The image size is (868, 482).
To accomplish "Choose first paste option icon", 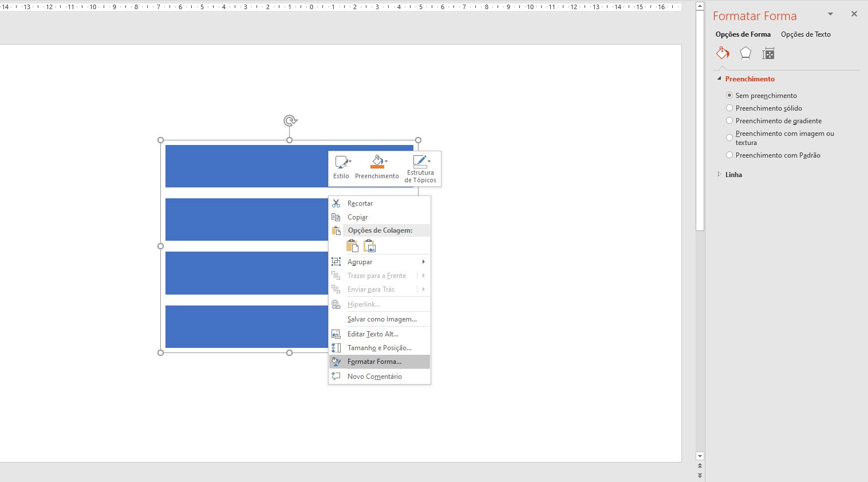I will [353, 246].
